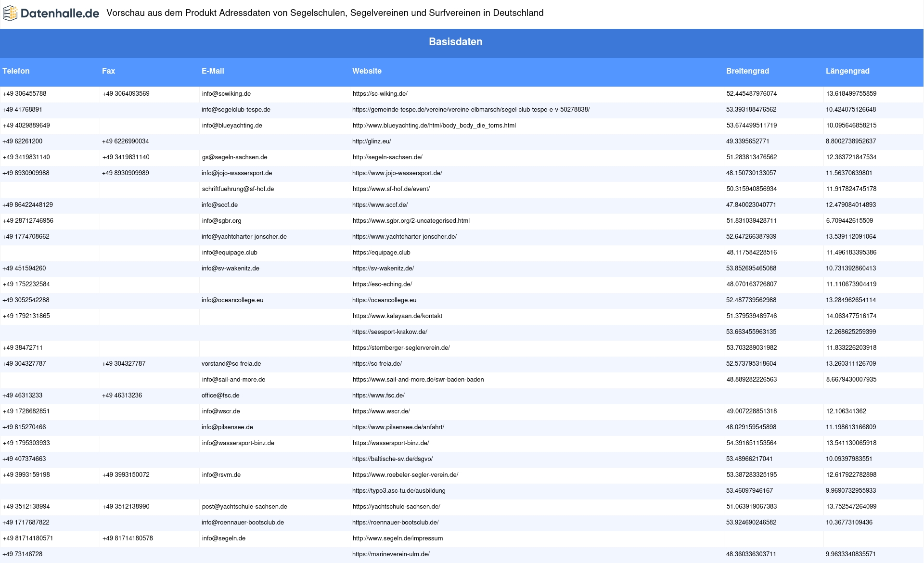Screen dimensions: 924x563
Task: Open https://www.sccf.de/ website
Action: coord(380,205)
